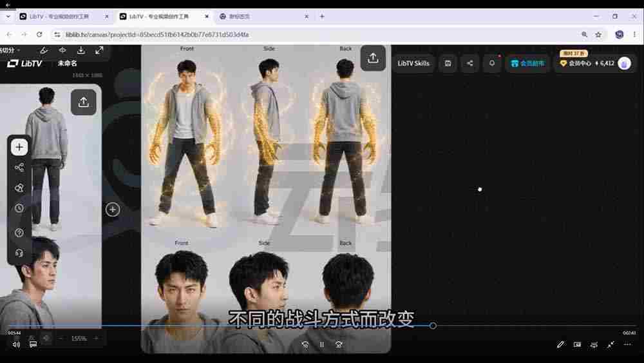This screenshot has width=644, height=363.
Task: Expand image to fullscreen via diagonal arrows icon
Action: [99, 50]
